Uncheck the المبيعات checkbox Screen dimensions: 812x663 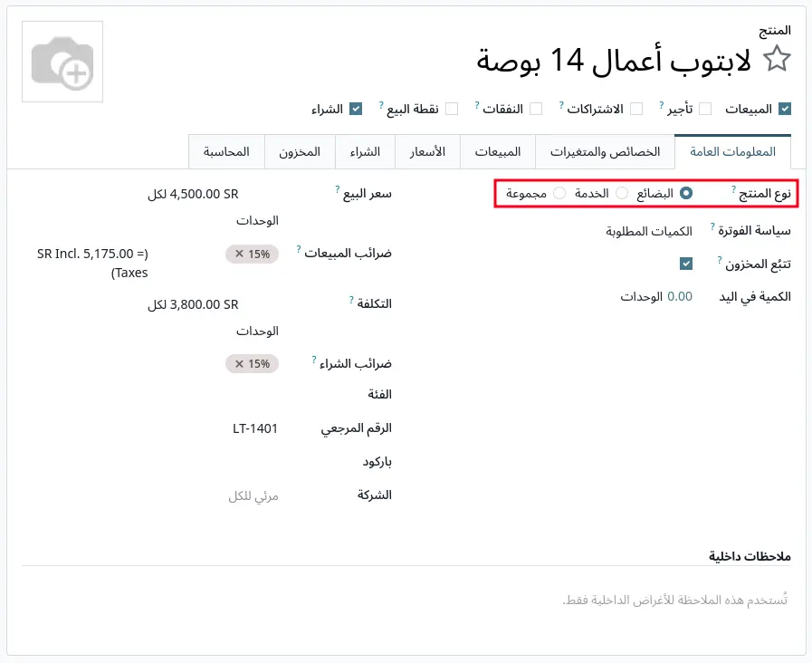click(x=785, y=110)
